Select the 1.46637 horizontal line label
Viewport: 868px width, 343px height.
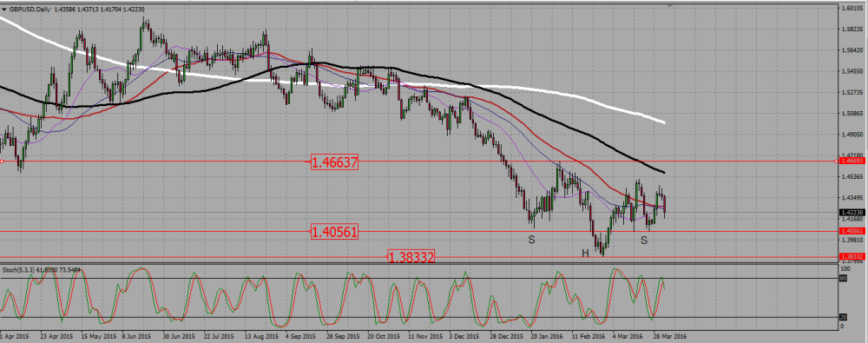coord(334,162)
